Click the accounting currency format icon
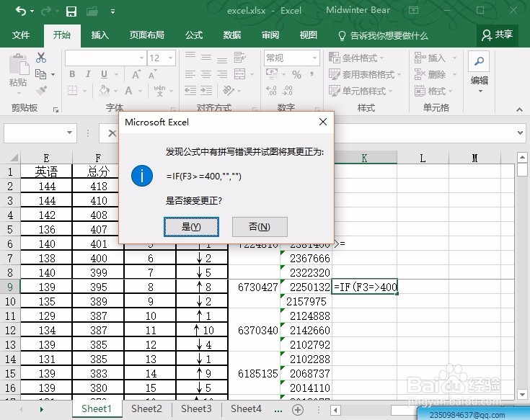Viewport: 530px width, 420px height. click(271, 73)
